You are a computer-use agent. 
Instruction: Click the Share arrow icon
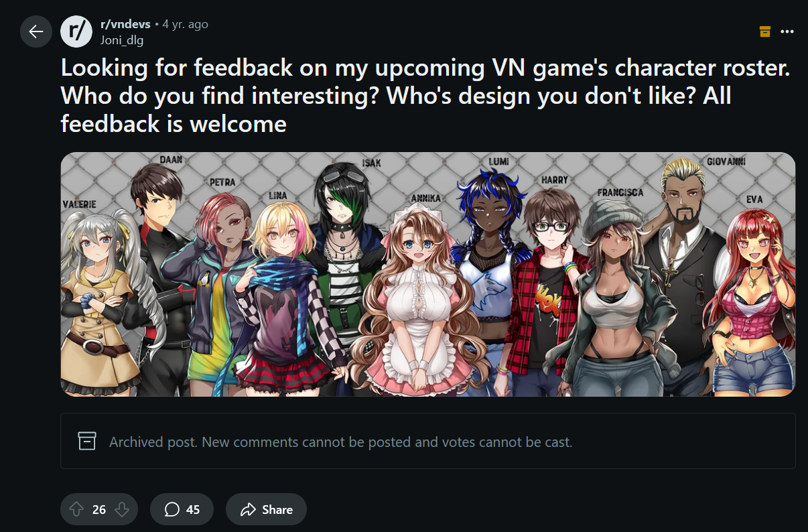click(x=249, y=510)
